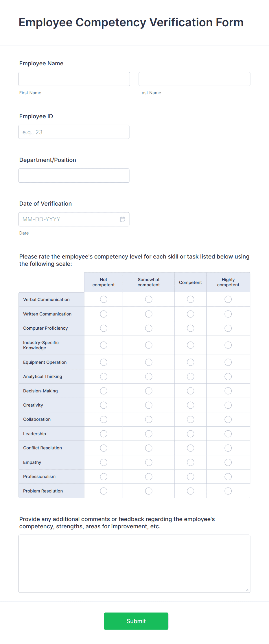
Task: Select Somewhat competent for Decision-Making
Action: pyautogui.click(x=148, y=391)
